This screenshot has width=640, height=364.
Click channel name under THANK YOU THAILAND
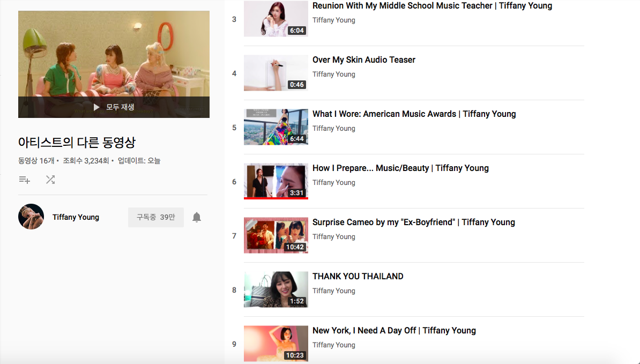[x=334, y=291]
